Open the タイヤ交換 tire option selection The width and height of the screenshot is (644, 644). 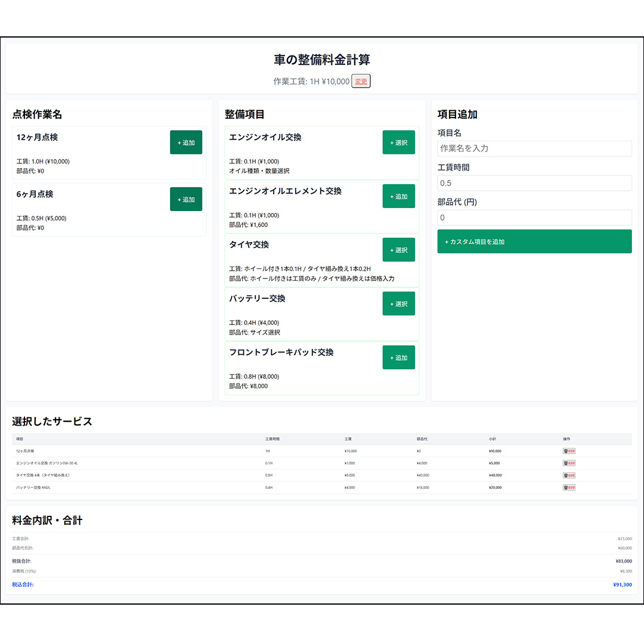pyautogui.click(x=398, y=249)
